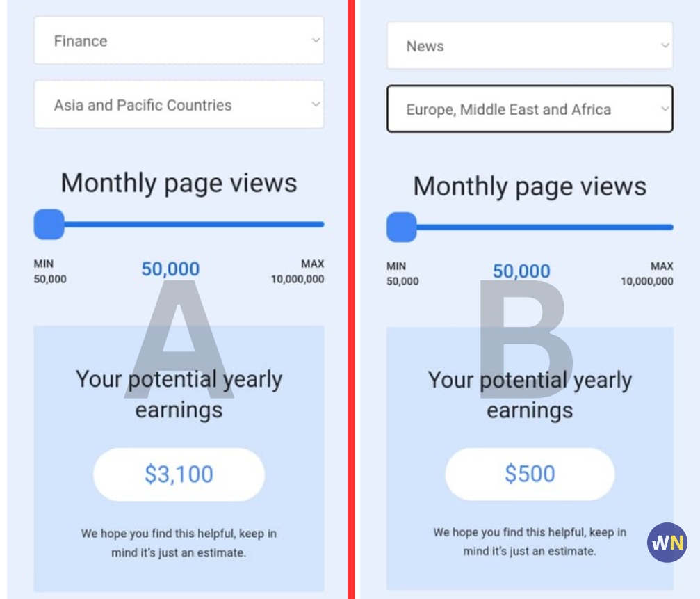
Task: Click the MIN 50,000 label in calculator A
Action: point(48,270)
